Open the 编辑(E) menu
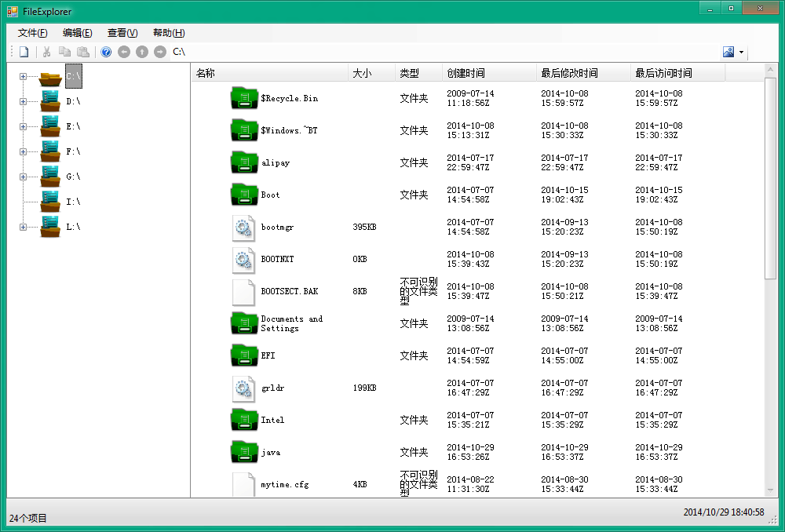Screen dimensions: 785x532 coord(78,33)
